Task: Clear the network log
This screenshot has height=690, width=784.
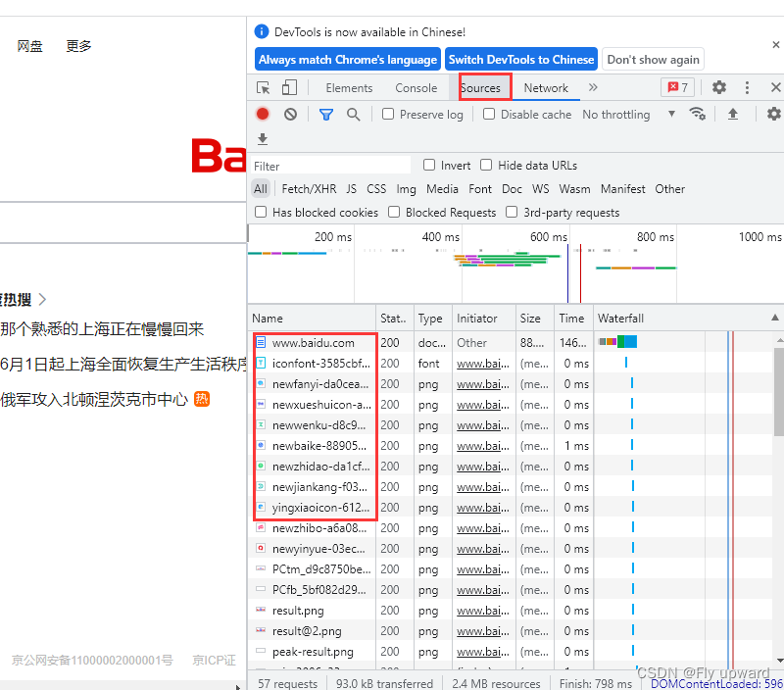Action: coord(290,115)
